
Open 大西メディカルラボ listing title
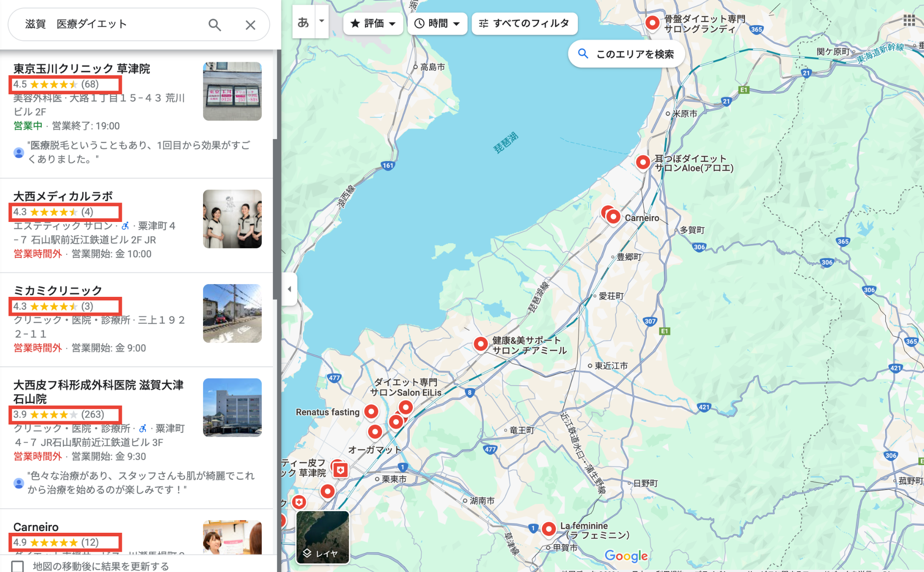pyautogui.click(x=63, y=196)
